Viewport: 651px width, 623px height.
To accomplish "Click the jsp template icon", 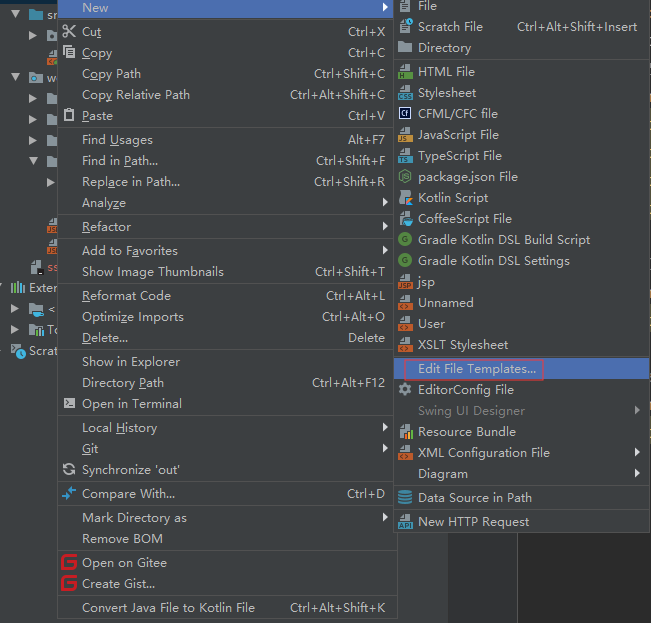I will point(405,281).
